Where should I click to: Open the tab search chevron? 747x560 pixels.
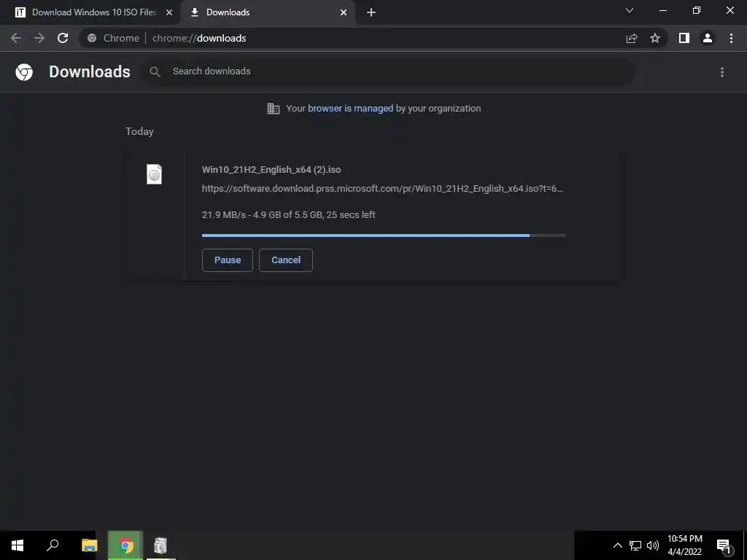[x=630, y=10]
